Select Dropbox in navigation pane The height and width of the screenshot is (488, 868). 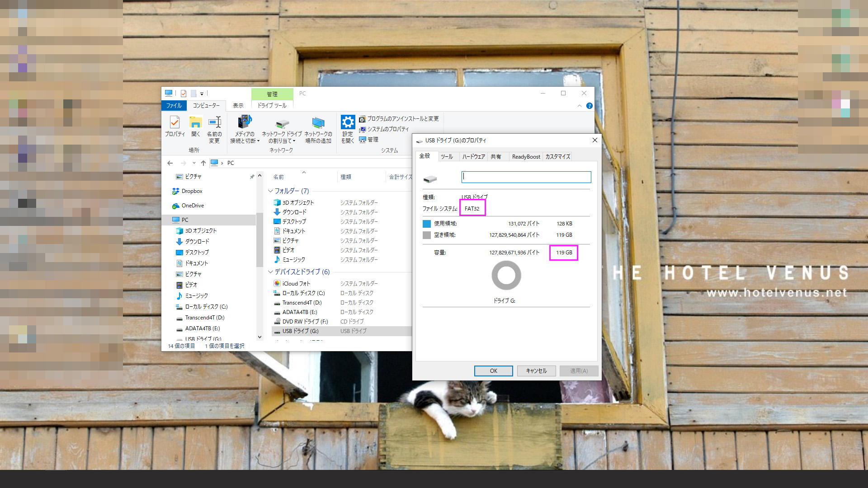192,192
